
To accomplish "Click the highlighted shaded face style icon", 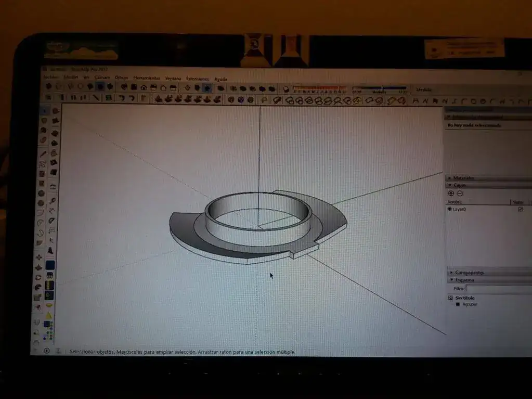I will tap(100, 86).
